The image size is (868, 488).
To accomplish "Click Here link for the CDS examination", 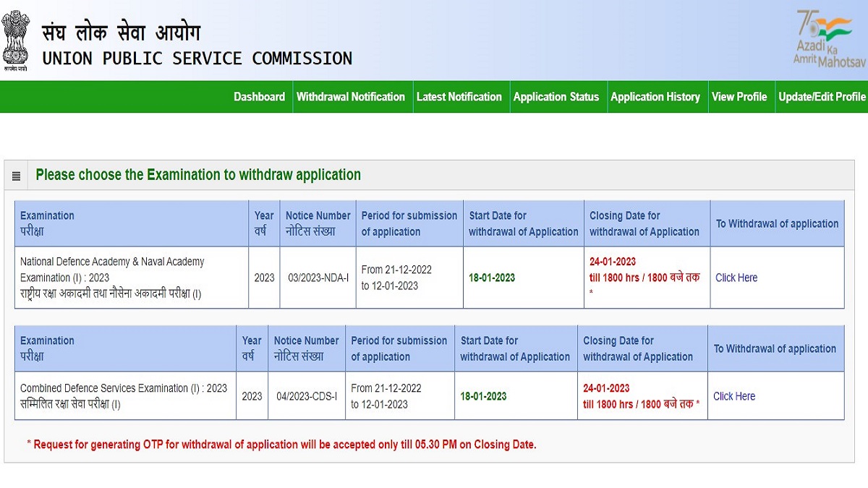I will [x=734, y=396].
